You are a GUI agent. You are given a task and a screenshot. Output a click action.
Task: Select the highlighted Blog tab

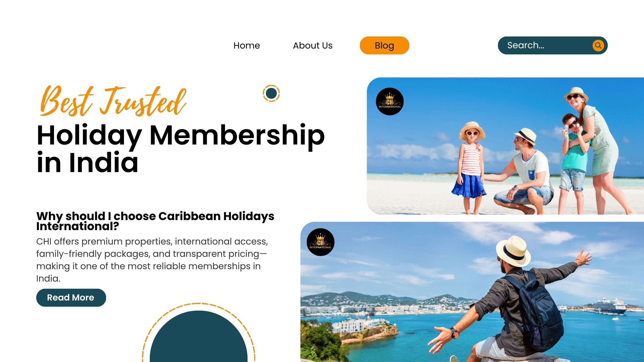384,45
